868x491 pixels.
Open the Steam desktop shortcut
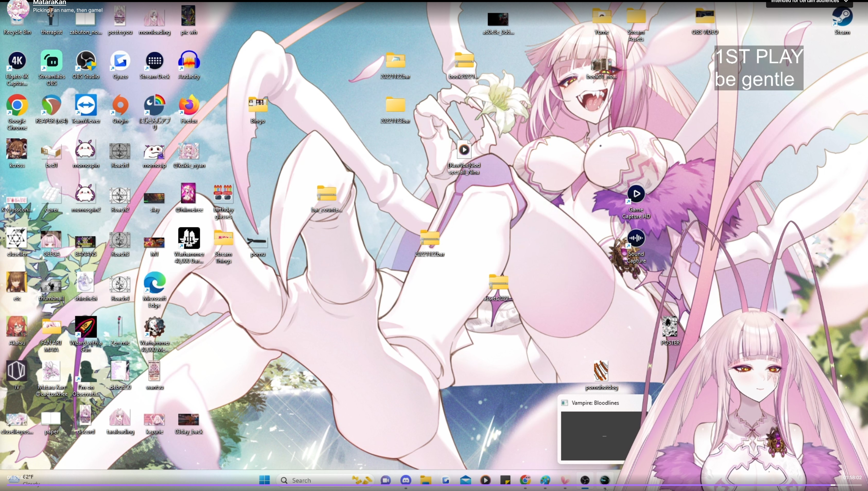click(x=842, y=21)
